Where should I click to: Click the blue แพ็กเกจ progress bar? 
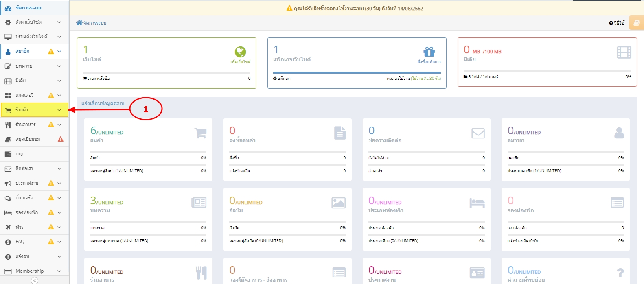click(357, 73)
